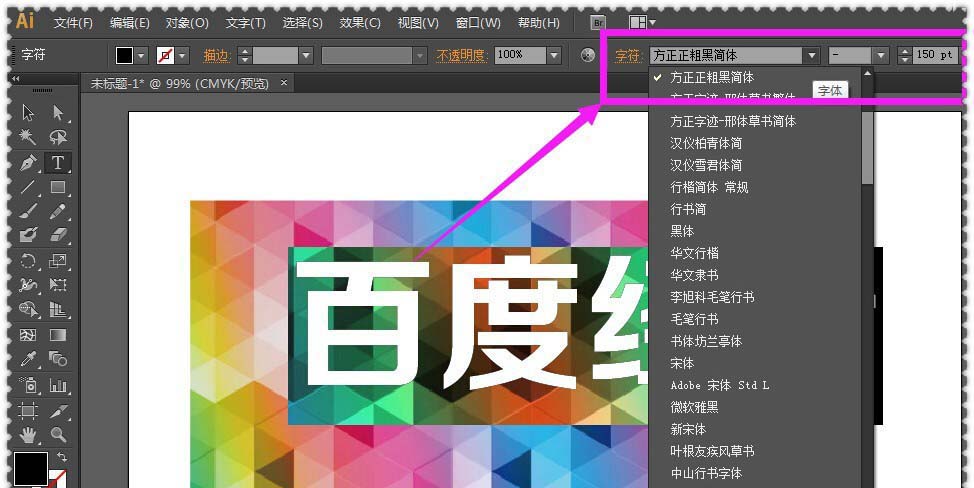
Task: Open the 文字(T) menu
Action: click(245, 23)
